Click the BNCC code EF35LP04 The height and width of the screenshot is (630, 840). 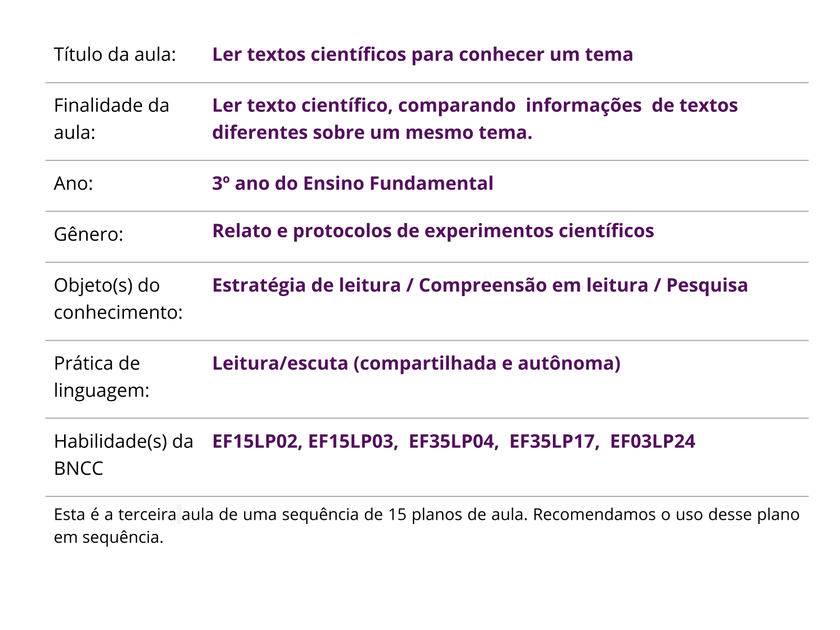451,442
